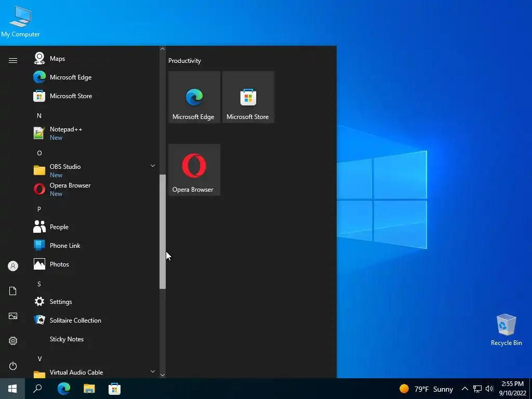Select the My Computer desktop icon

[20, 22]
